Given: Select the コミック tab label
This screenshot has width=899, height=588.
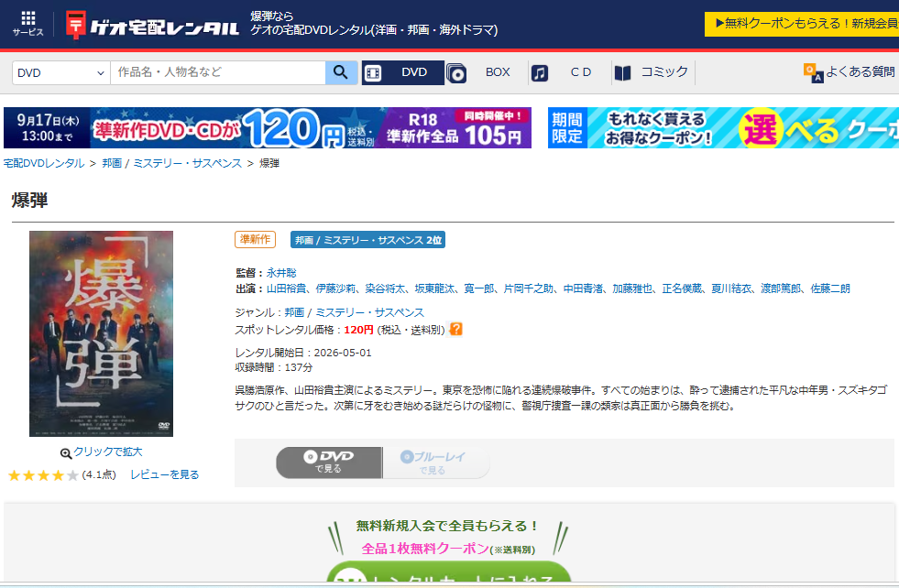Looking at the screenshot, I should click(x=663, y=71).
